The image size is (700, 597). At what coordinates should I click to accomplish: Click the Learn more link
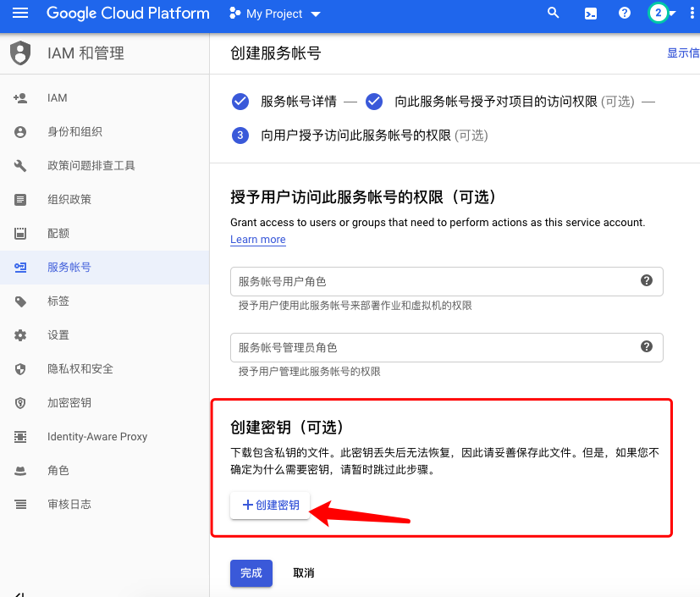pos(258,240)
